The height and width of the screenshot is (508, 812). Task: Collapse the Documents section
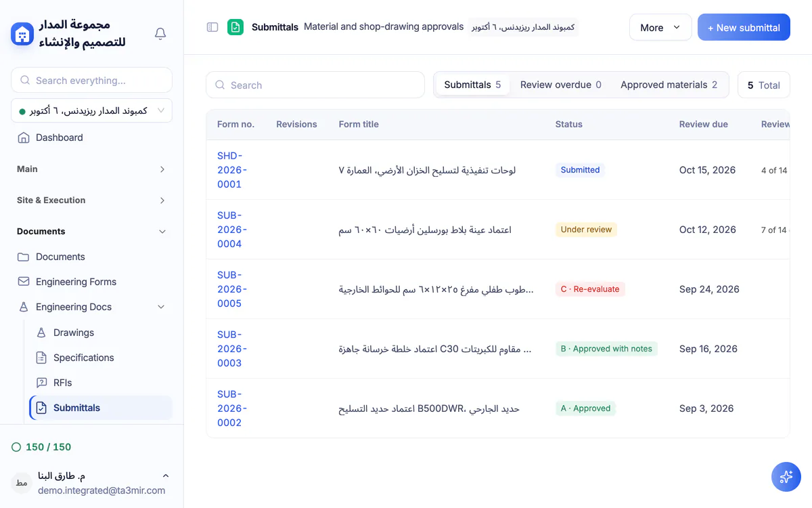91,232
